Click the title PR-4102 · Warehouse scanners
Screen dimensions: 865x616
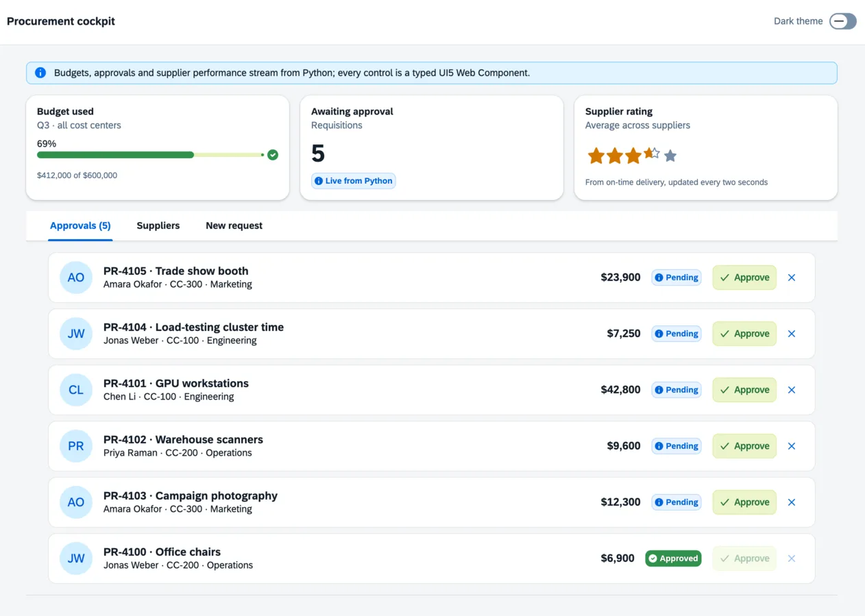(x=183, y=439)
